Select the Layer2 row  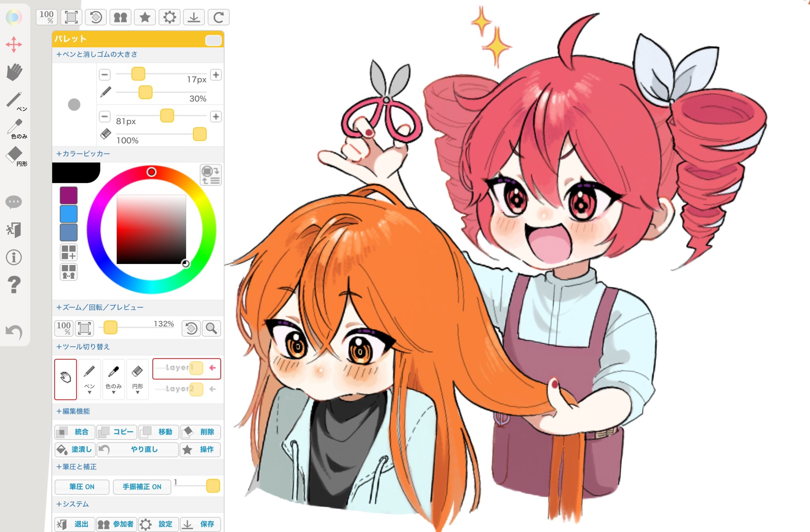[186, 389]
